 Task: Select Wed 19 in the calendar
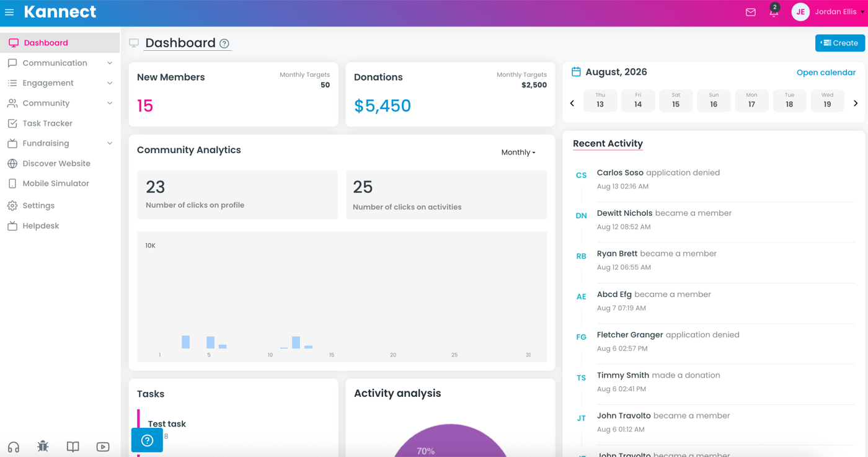tap(827, 100)
